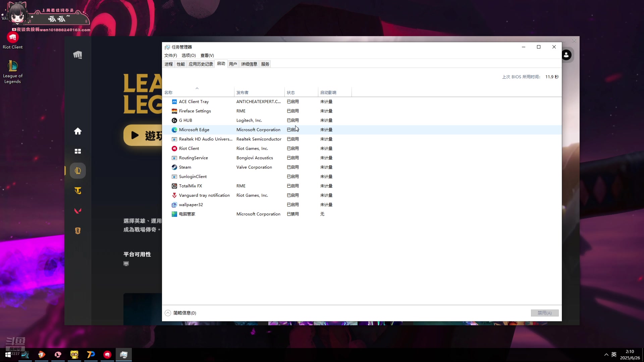Click 英 input method indicator
Viewport: 644px width, 362px height.
click(x=614, y=355)
